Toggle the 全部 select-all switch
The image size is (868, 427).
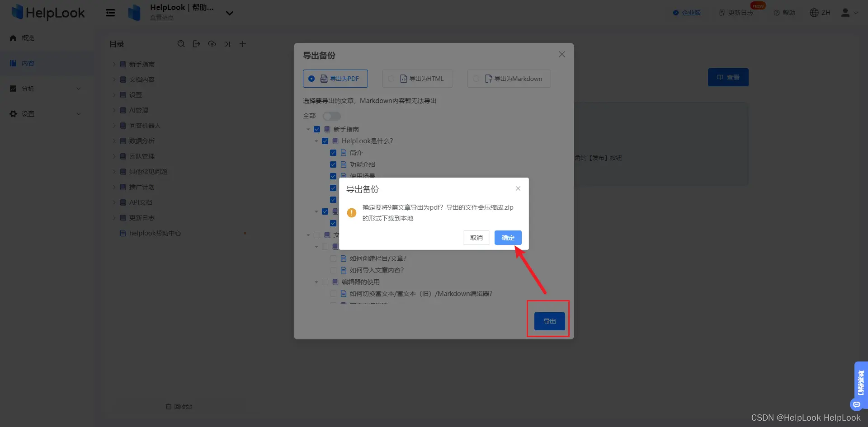point(331,116)
